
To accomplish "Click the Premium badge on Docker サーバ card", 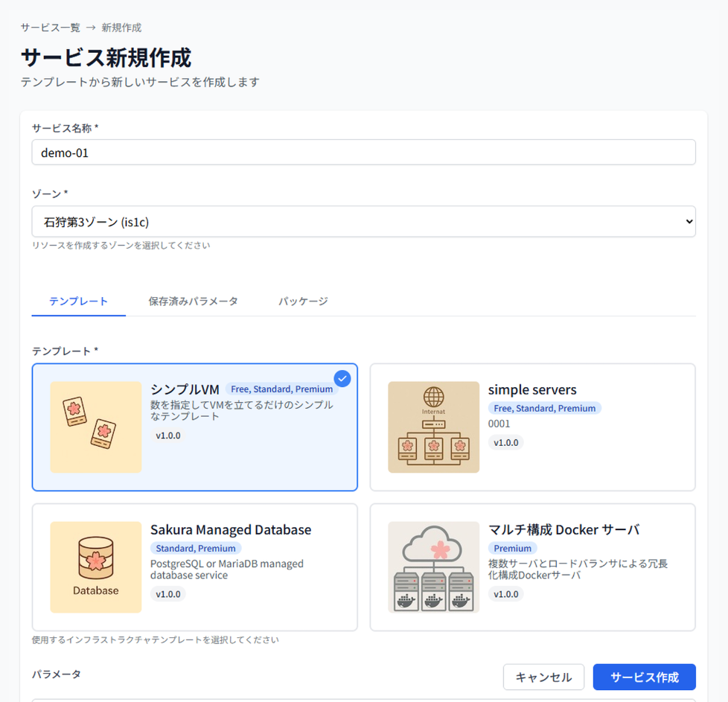I will [x=513, y=549].
